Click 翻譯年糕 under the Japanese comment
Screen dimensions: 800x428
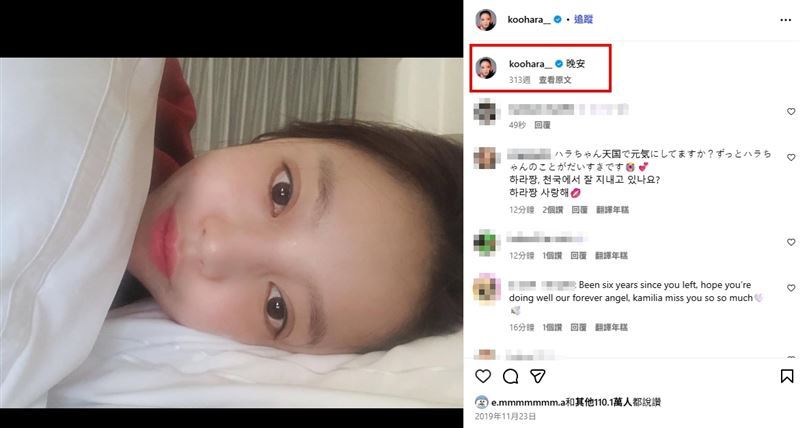pos(612,210)
